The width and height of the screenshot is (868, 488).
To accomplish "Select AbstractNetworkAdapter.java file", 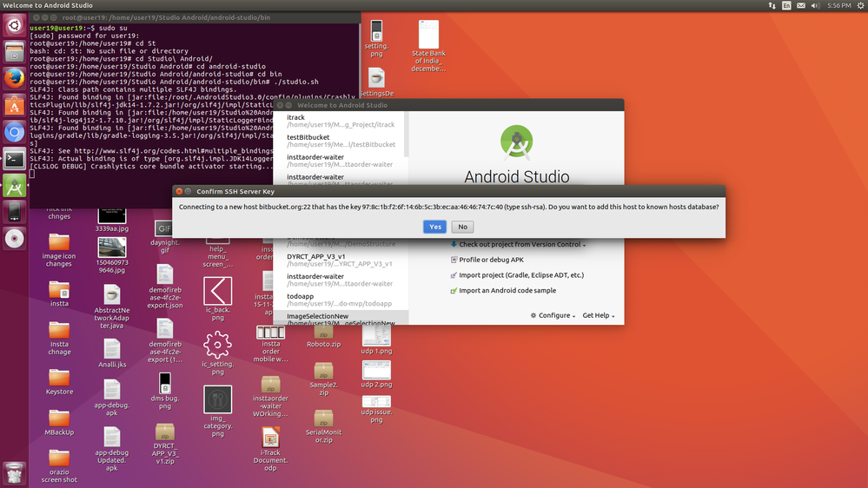I will tap(112, 307).
